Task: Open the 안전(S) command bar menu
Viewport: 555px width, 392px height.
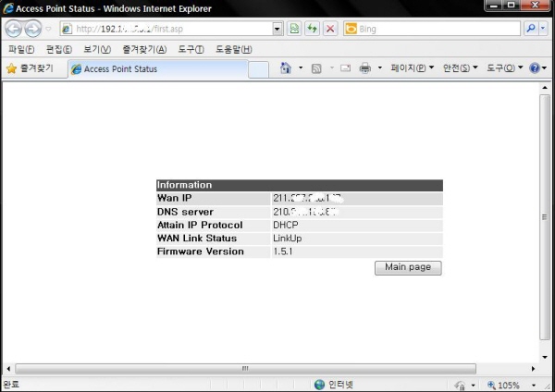Action: [x=460, y=67]
